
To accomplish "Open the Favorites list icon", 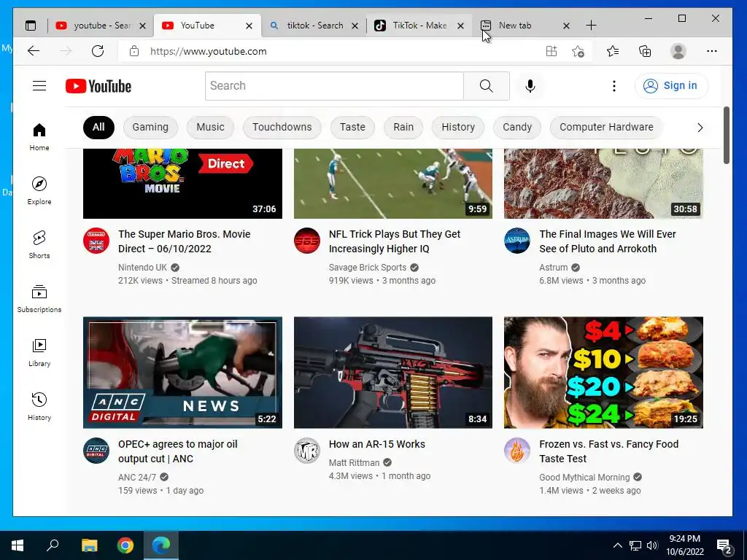I will click(x=613, y=51).
